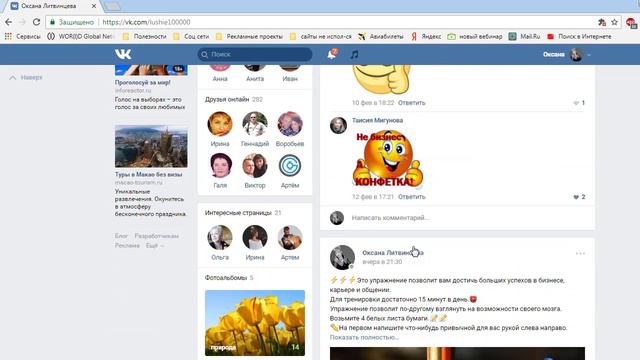The height and width of the screenshot is (360, 640).
Task: Open вчера в 21:30 post timestamp
Action: (x=382, y=262)
